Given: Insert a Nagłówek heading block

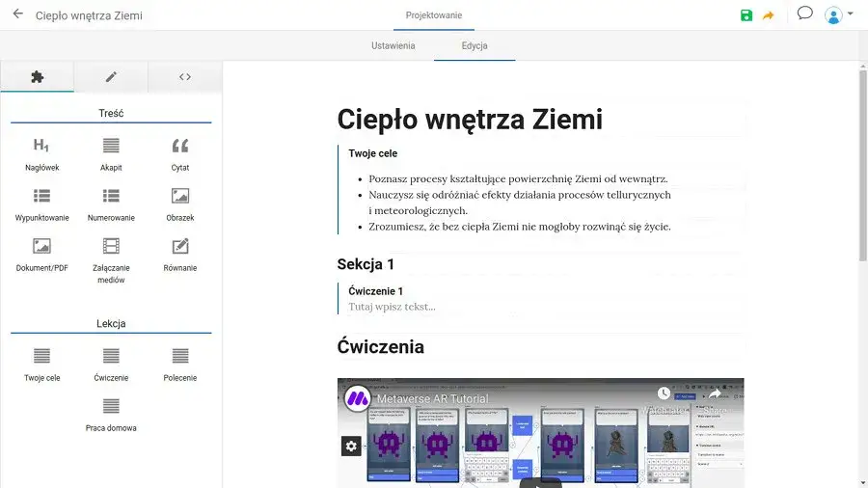Looking at the screenshot, I should pos(41,153).
